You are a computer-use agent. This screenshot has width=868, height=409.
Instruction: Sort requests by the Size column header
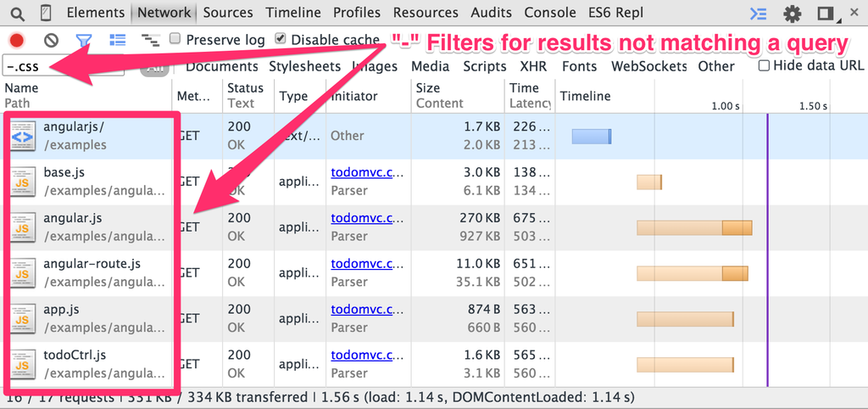click(x=458, y=95)
